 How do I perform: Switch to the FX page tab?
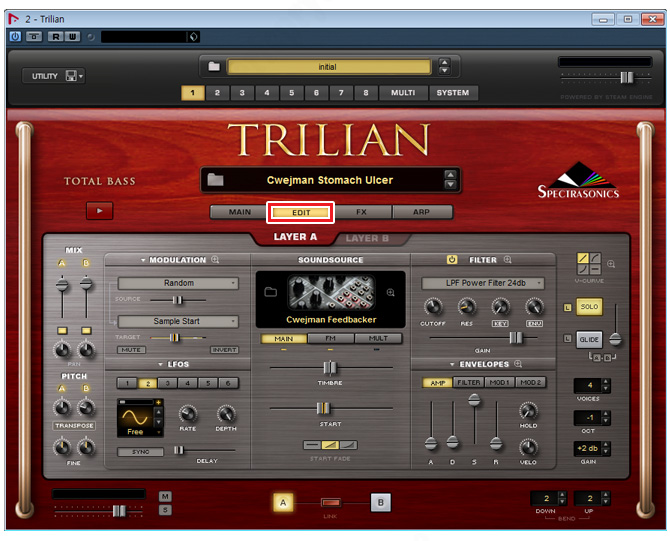coord(361,212)
